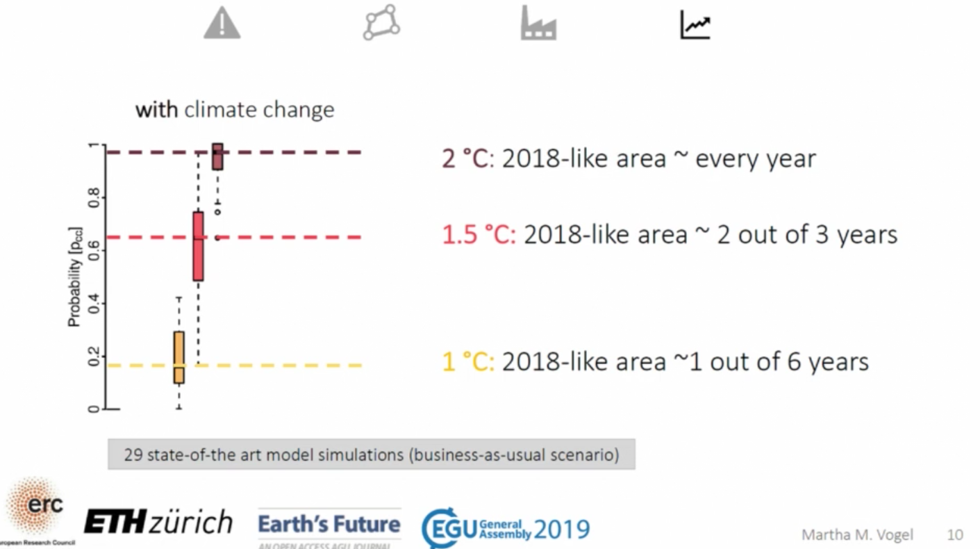This screenshot has width=980, height=549.
Task: Click the "29 state-of-the art model simulations" box
Action: click(371, 455)
